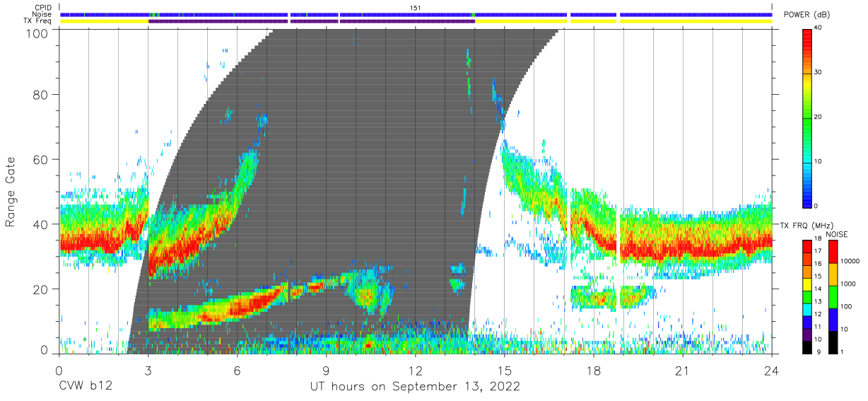Click the 40 tick on POWER colorbar
Screen dimensions: 868x401
click(x=818, y=28)
